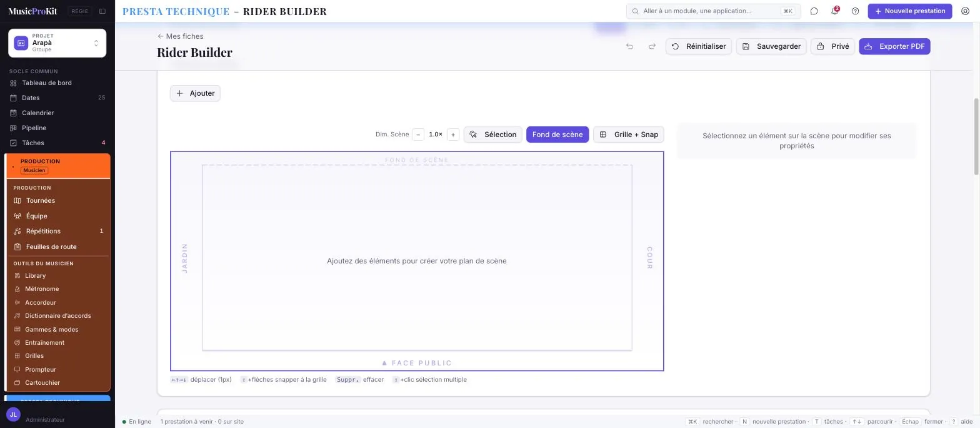
Task: Toggle Fond de scène display
Action: [x=557, y=135]
